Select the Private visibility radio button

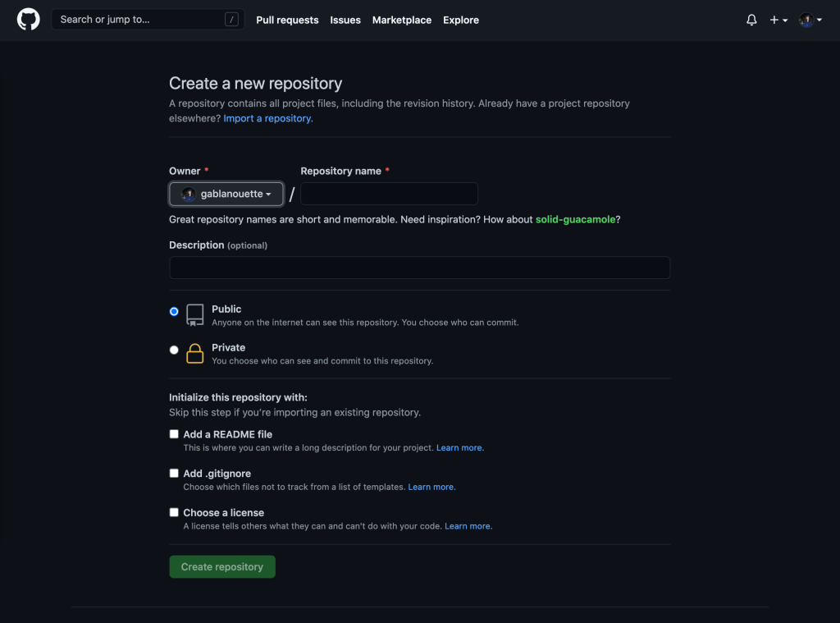(174, 350)
